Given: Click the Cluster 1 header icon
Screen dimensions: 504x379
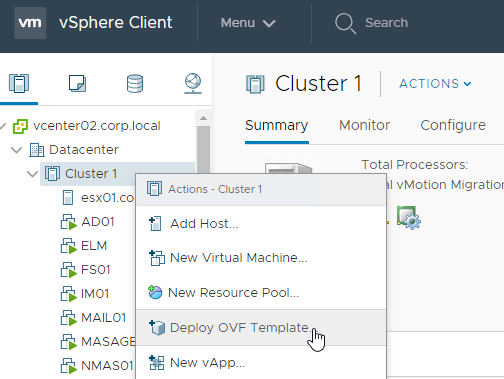Looking at the screenshot, I should 255,84.
